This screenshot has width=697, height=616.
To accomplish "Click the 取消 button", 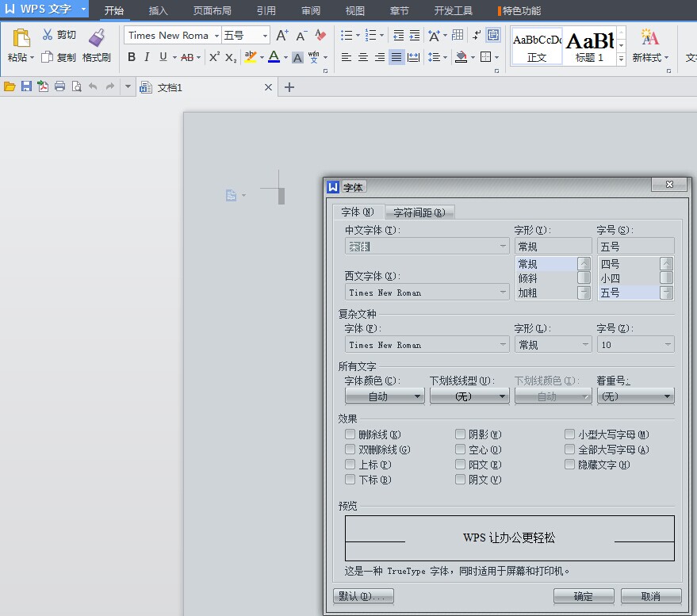I will click(651, 596).
